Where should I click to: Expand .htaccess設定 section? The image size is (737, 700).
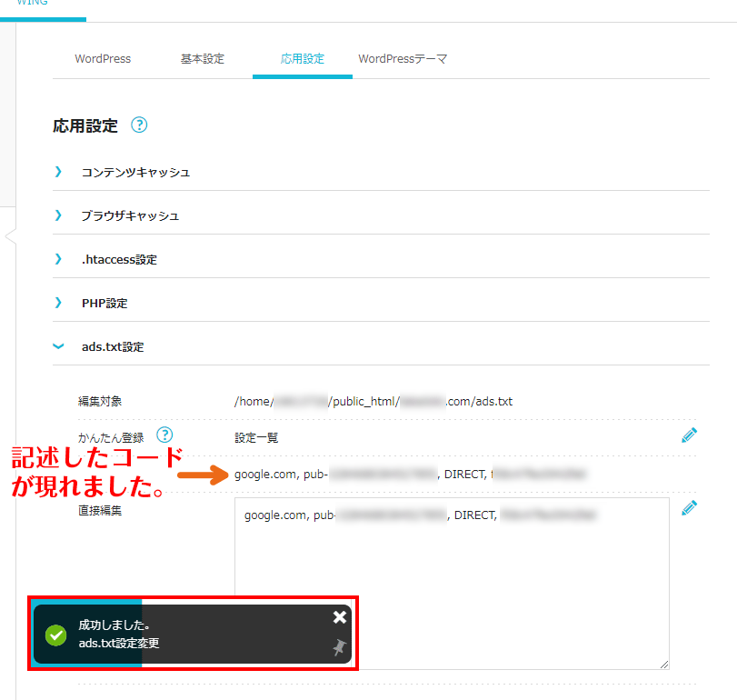click(381, 259)
